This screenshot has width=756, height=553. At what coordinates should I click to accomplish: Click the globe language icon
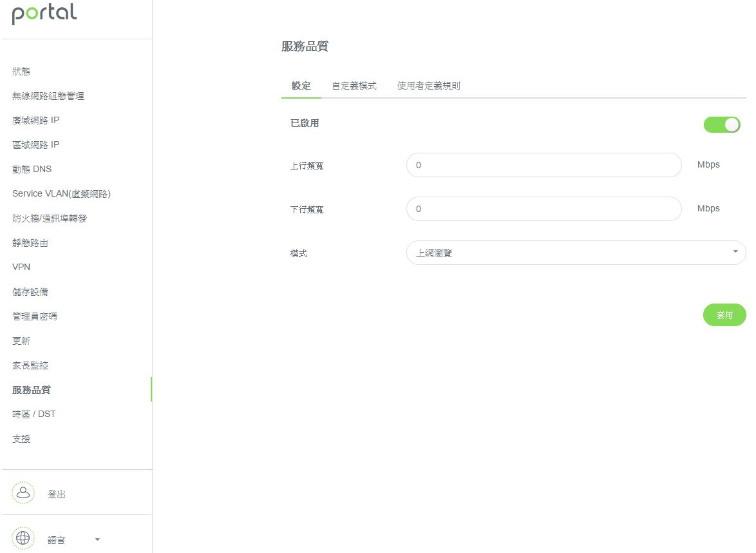pyautogui.click(x=23, y=538)
